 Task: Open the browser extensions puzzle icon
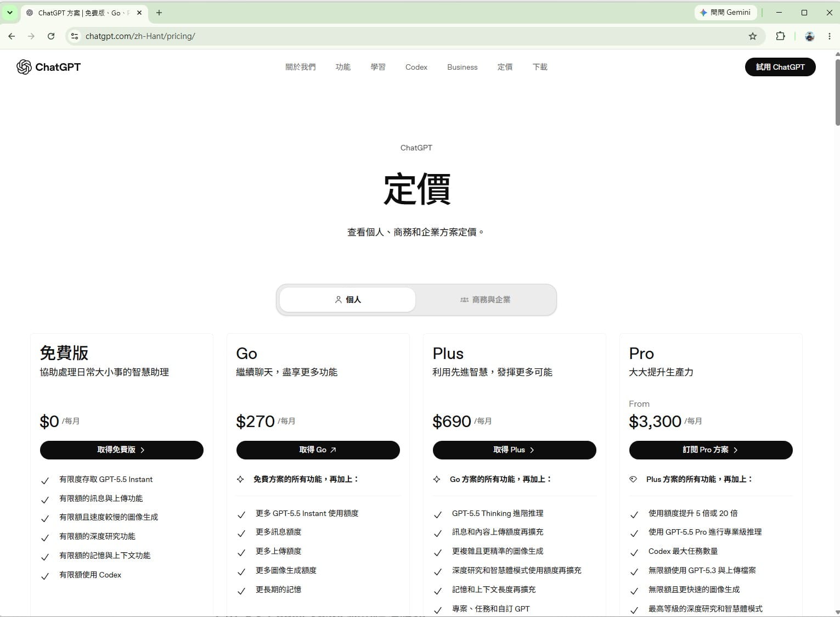tap(780, 36)
